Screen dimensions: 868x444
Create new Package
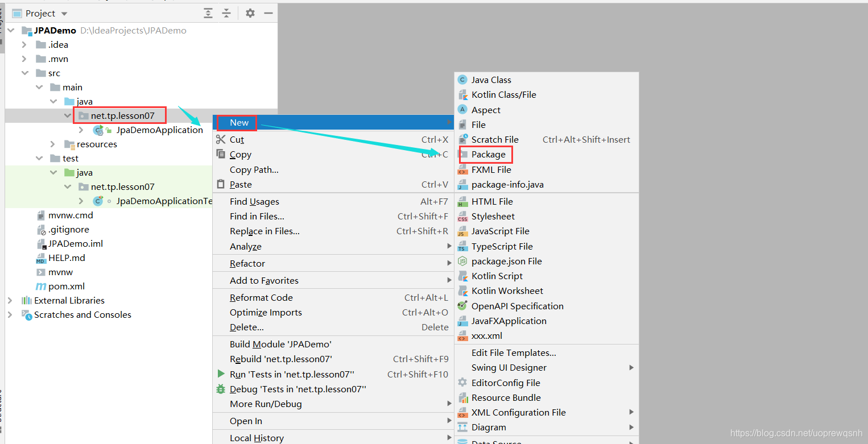[x=547, y=154]
